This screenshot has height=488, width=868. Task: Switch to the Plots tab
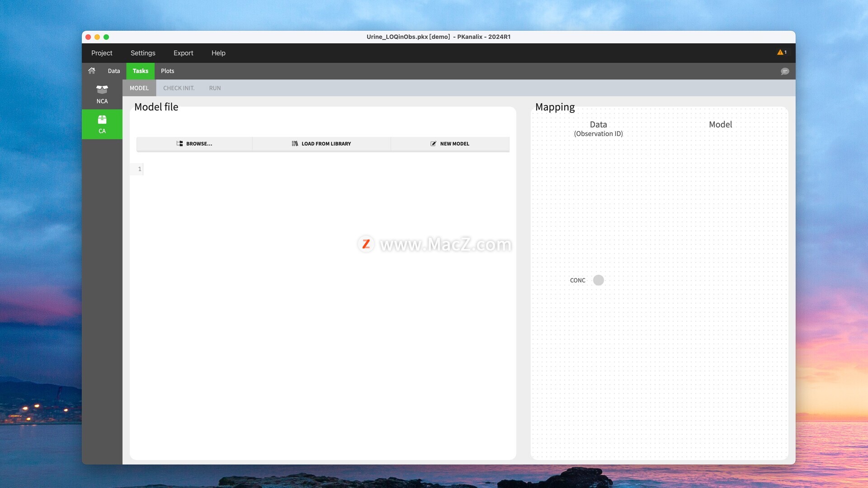click(167, 71)
